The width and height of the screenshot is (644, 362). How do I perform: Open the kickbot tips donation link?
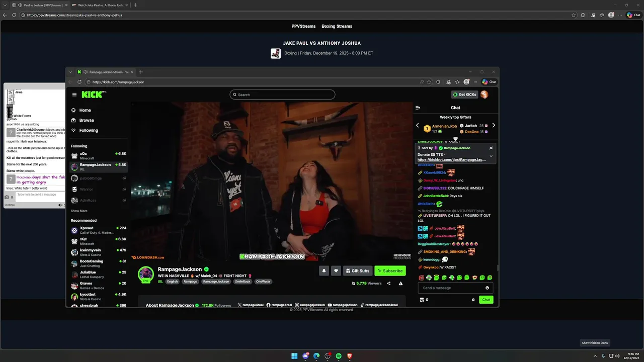point(452,159)
